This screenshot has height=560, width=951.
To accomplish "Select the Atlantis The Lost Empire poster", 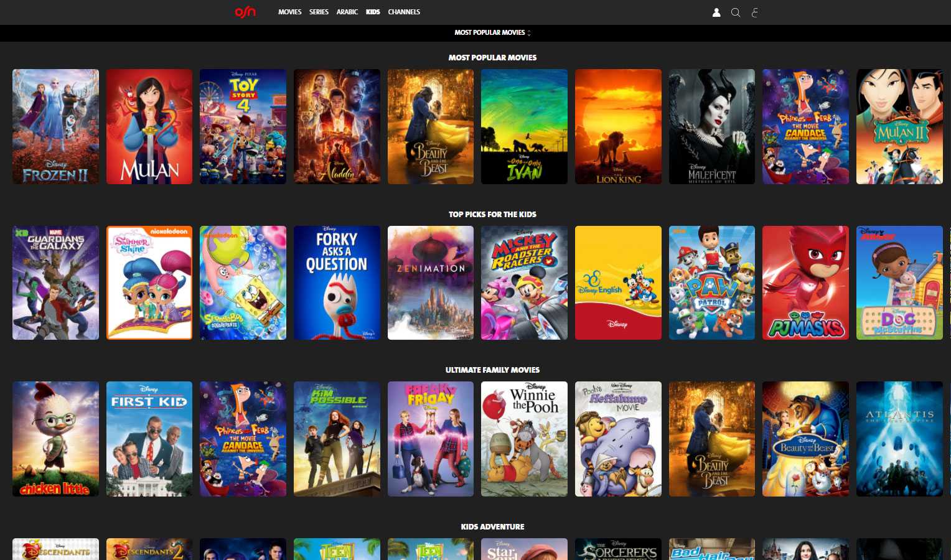I will pyautogui.click(x=899, y=439).
